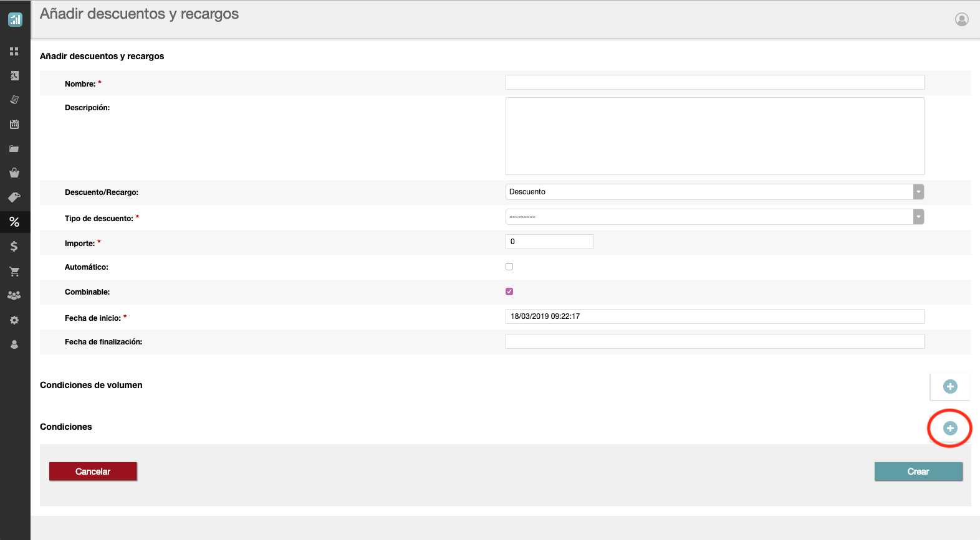Click the 'Nombre:' label
980x540 pixels.
[x=80, y=84]
